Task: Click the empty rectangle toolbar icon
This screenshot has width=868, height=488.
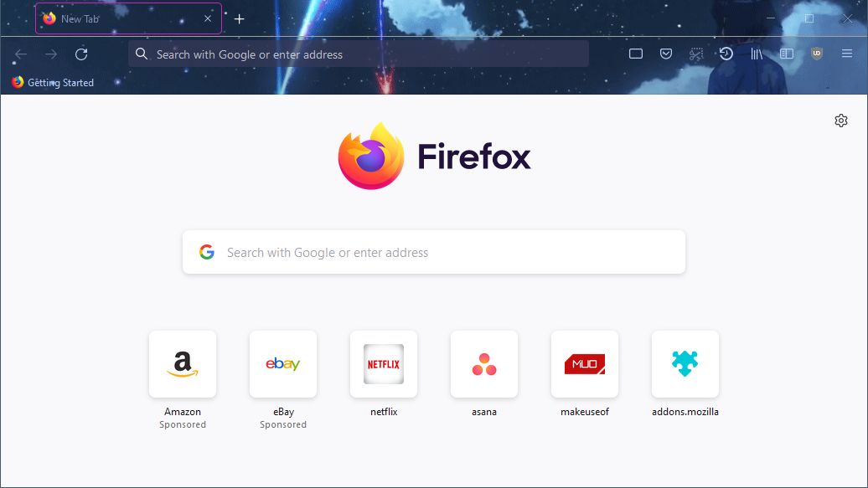Action: coord(636,54)
